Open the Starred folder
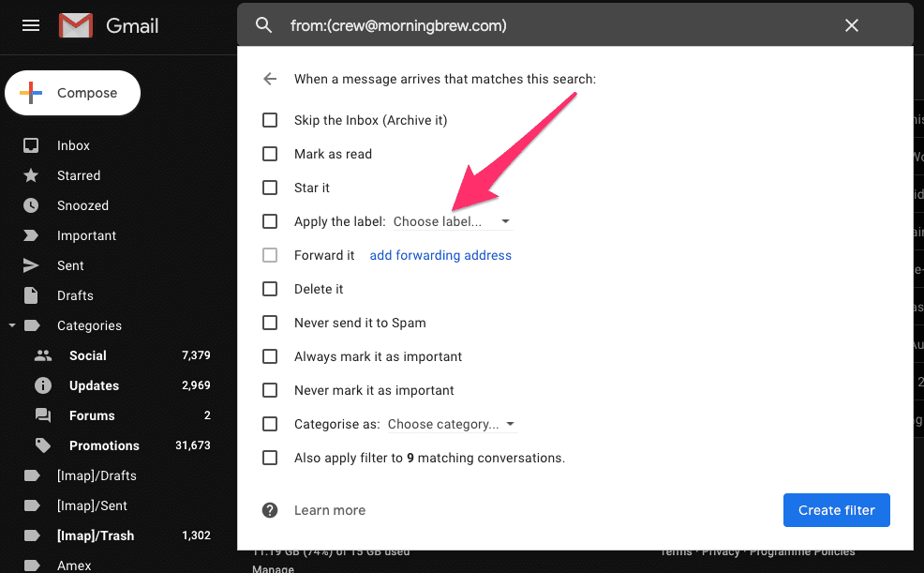The width and height of the screenshot is (924, 573). [x=79, y=175]
